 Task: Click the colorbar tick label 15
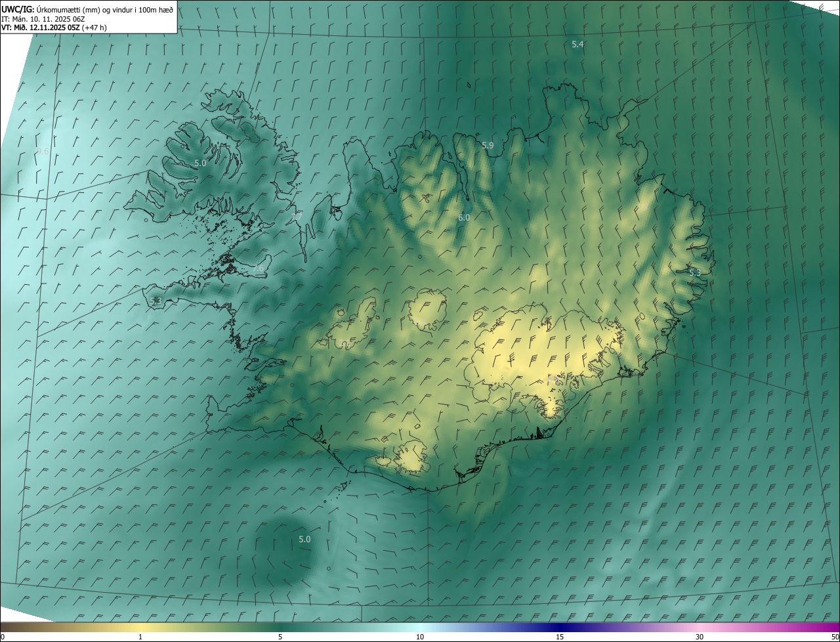[x=560, y=637]
